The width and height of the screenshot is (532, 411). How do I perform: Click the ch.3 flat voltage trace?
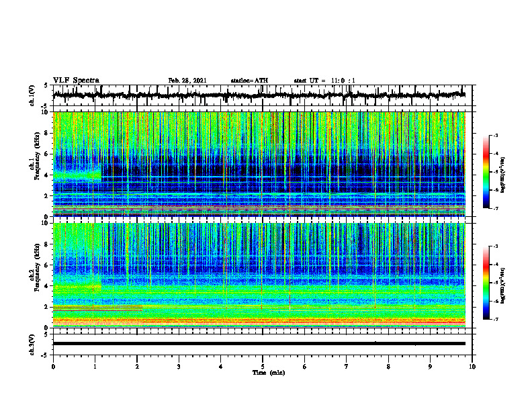pyautogui.click(x=259, y=344)
